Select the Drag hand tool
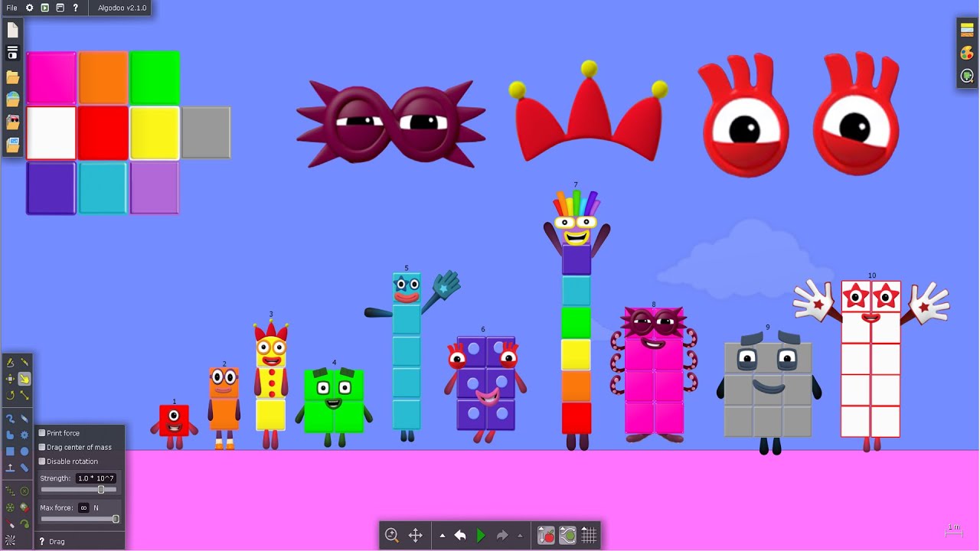Viewport: 980px width, 551px height. click(x=24, y=379)
